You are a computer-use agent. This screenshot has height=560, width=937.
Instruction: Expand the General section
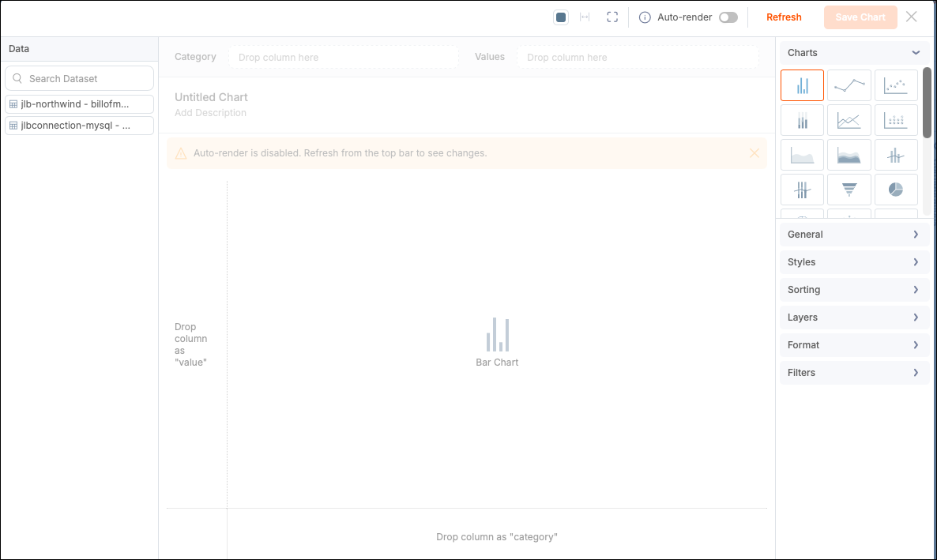point(854,235)
